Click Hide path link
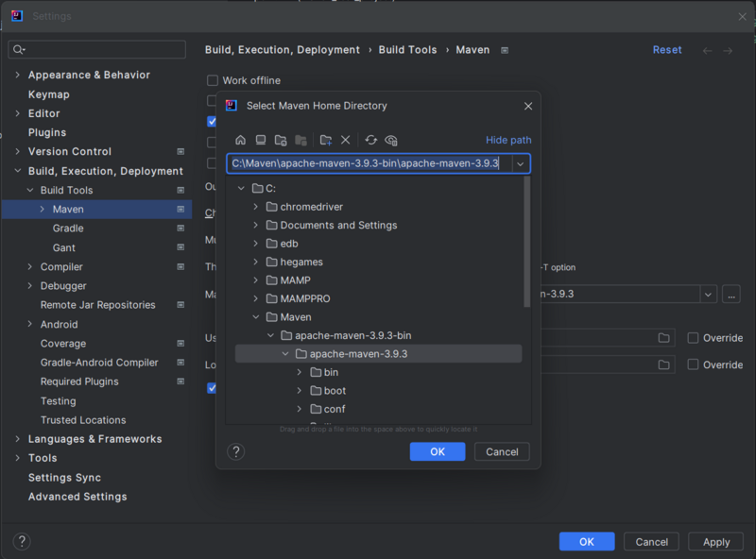756x559 pixels. click(x=508, y=141)
